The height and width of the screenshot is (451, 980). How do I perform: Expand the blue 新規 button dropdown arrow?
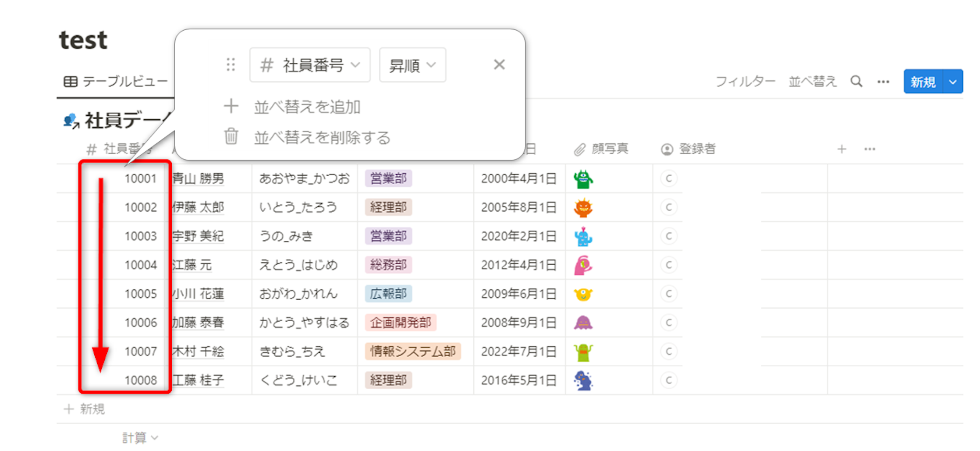[x=953, y=82]
